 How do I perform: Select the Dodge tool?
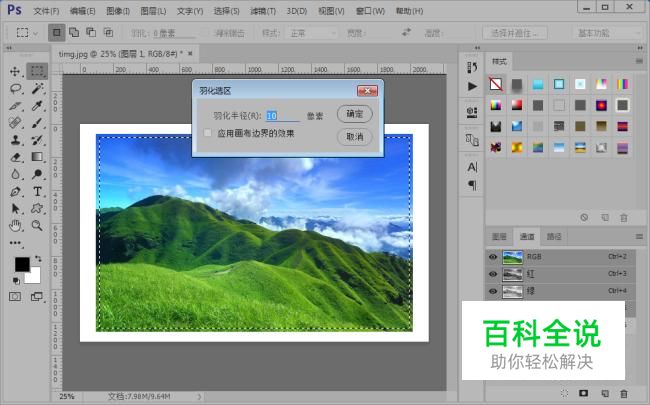37,174
